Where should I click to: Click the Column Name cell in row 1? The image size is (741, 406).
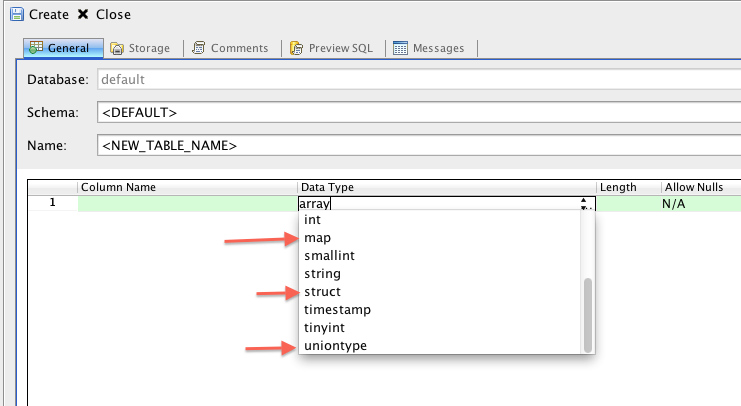[x=187, y=203]
